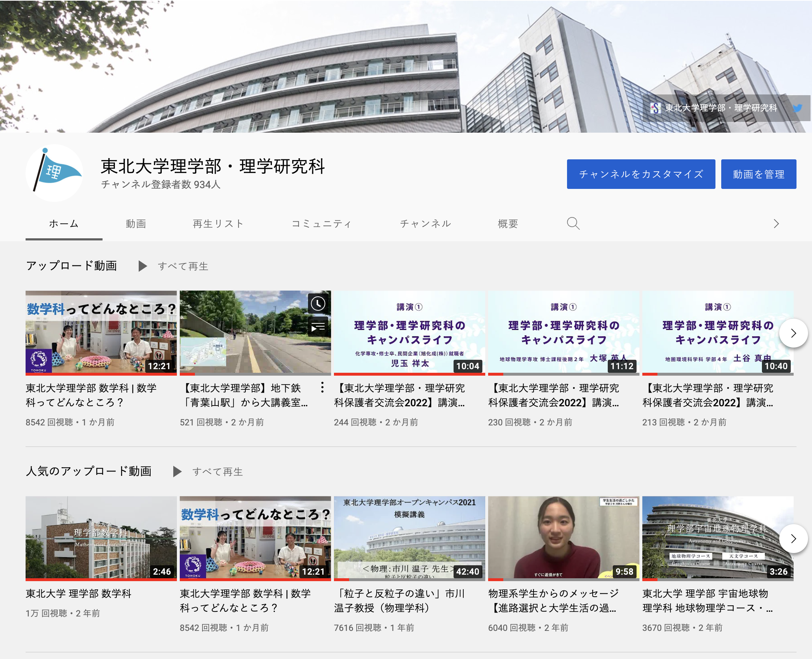This screenshot has width=812, height=659.
Task: Play all 人気のアップロード動画 triangle icon
Action: (x=177, y=472)
